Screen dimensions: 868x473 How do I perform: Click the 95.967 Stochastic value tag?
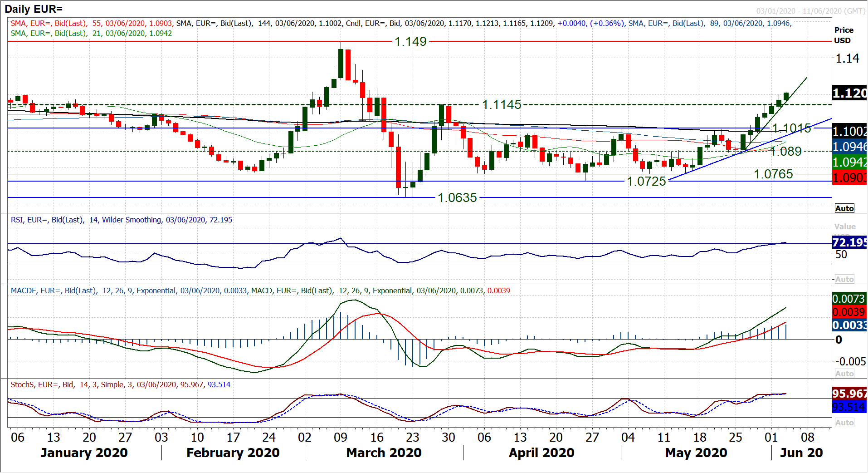point(849,394)
